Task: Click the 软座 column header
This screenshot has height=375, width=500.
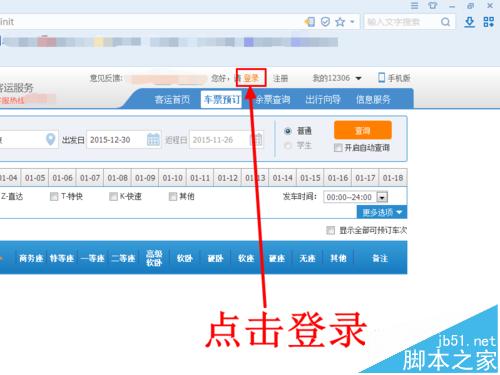Action: pyautogui.click(x=246, y=258)
